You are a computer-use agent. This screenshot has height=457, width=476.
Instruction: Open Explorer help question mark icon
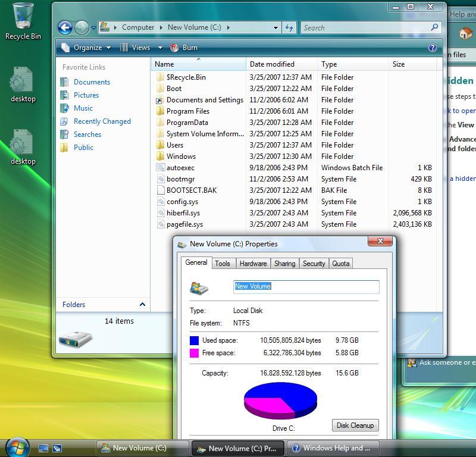(x=433, y=48)
